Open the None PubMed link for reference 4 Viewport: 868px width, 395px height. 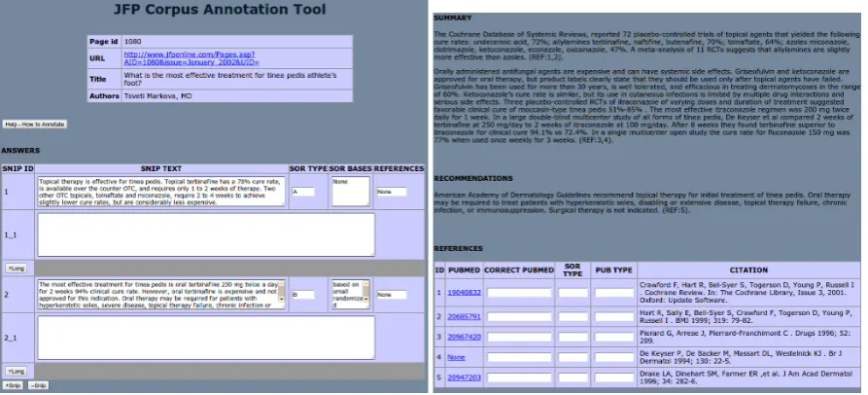455,357
